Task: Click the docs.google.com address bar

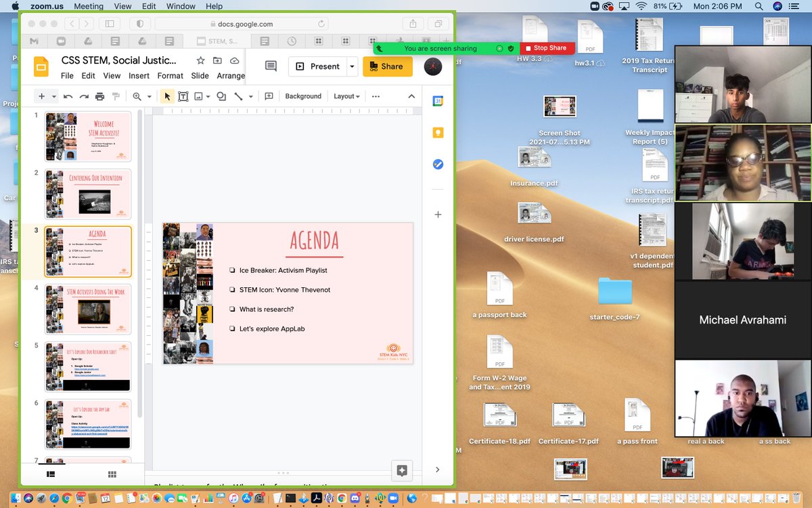Action: tap(242, 24)
